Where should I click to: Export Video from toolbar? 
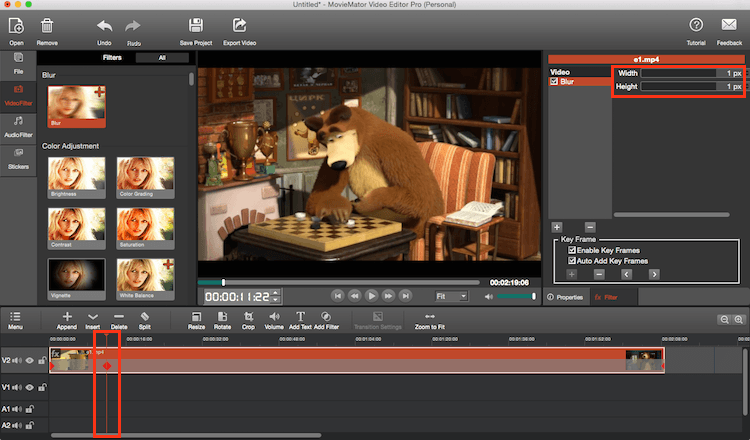point(239,25)
